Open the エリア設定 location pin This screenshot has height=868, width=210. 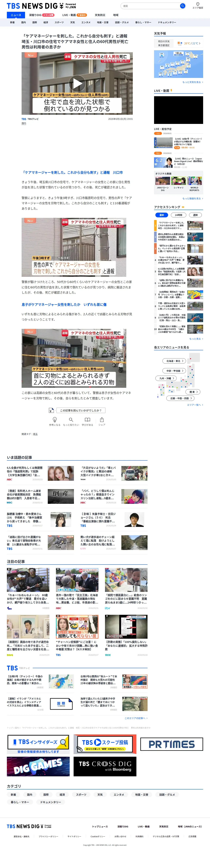pyautogui.click(x=198, y=6)
